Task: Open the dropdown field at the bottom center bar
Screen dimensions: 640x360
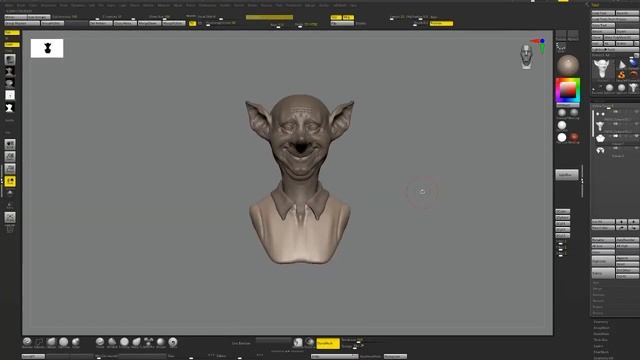Action: (x=334, y=356)
